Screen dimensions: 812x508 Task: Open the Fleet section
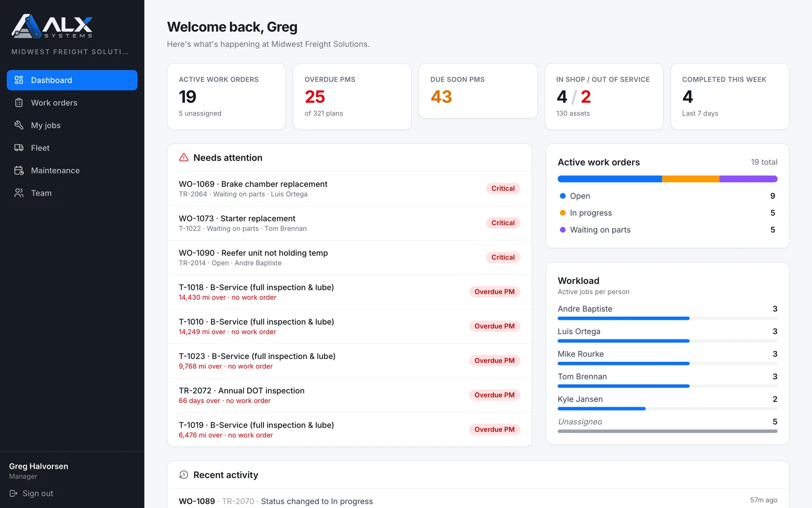(x=72, y=148)
